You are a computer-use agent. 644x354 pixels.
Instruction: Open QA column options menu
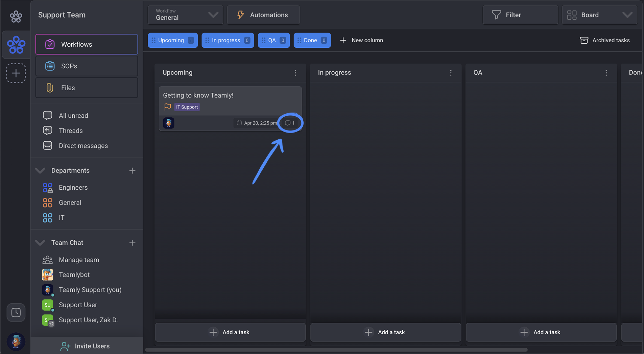(x=606, y=73)
